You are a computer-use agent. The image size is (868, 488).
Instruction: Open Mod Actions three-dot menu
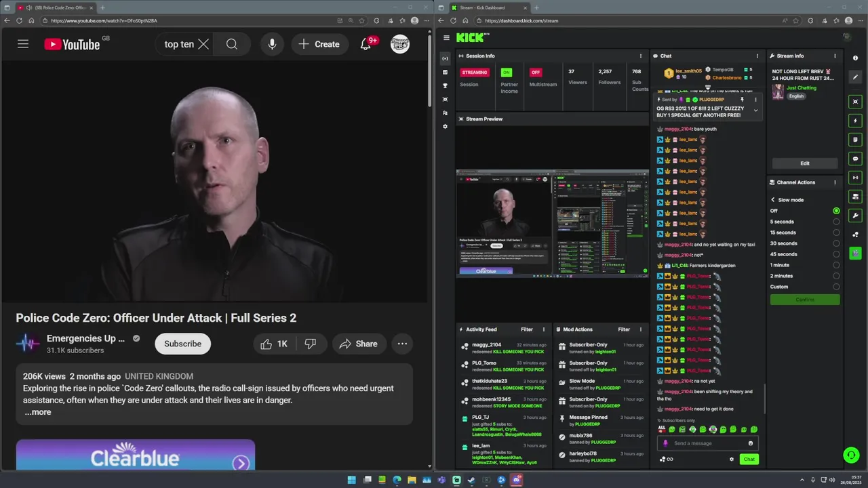[641, 329]
